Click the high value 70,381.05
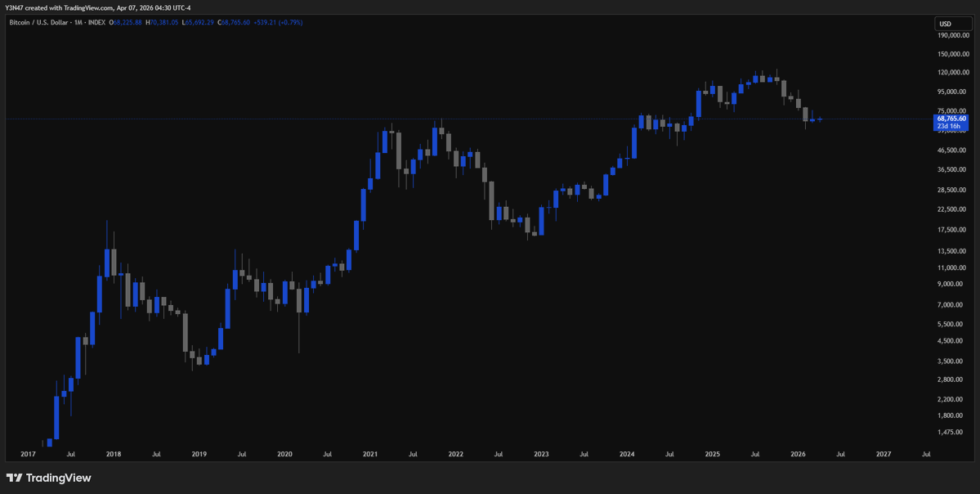 (x=162, y=23)
